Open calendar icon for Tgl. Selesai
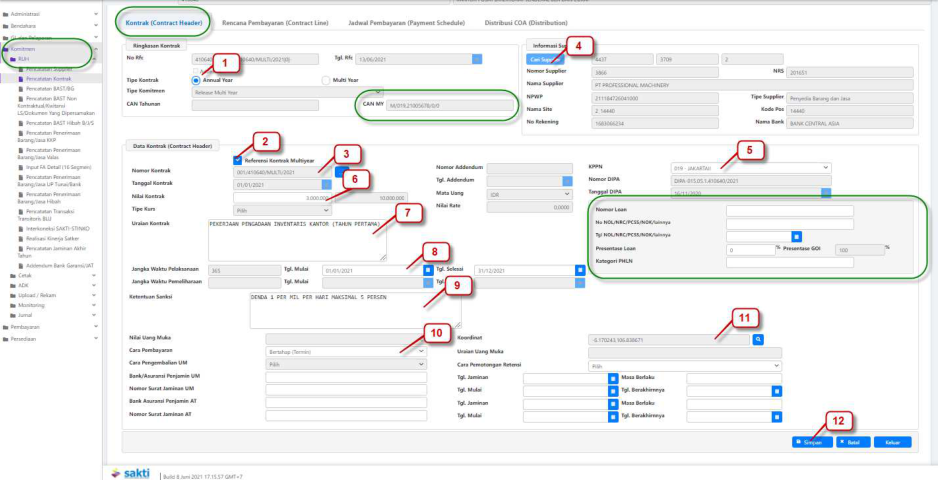 (x=580, y=270)
